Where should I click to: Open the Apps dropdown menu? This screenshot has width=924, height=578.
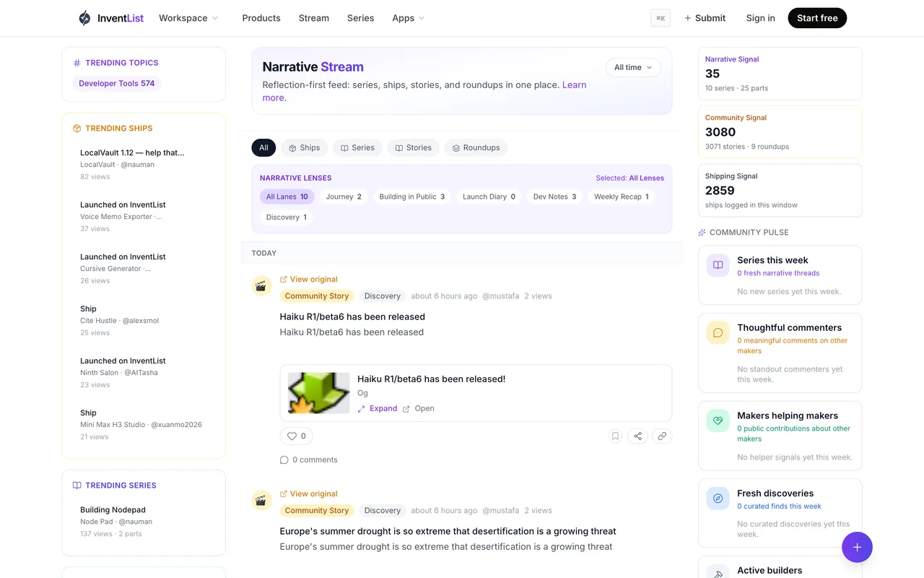pyautogui.click(x=408, y=18)
